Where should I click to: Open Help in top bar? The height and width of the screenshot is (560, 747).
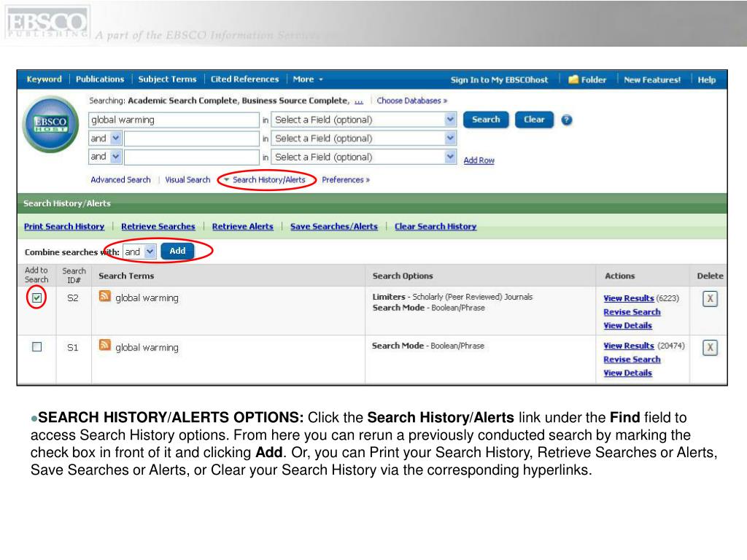coord(707,80)
